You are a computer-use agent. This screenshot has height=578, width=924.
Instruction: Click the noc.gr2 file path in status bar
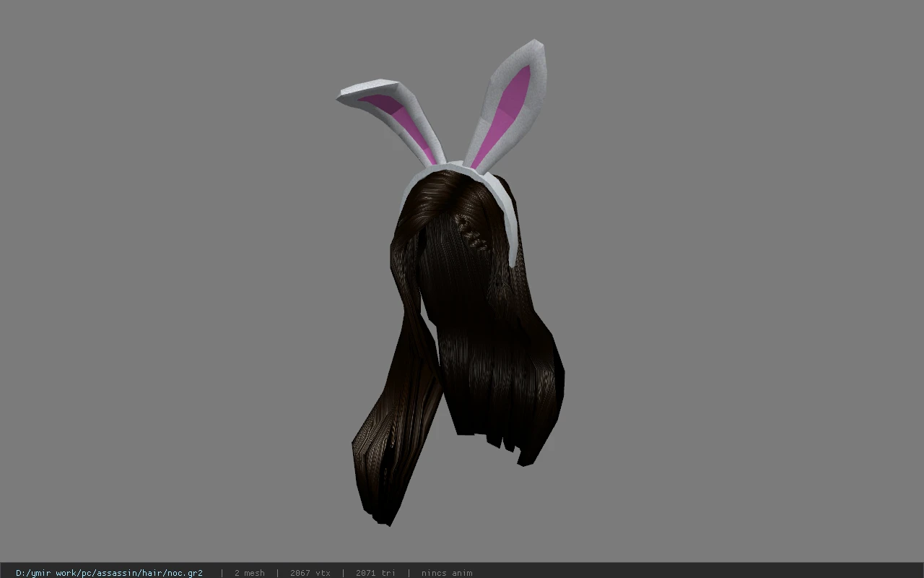109,573
